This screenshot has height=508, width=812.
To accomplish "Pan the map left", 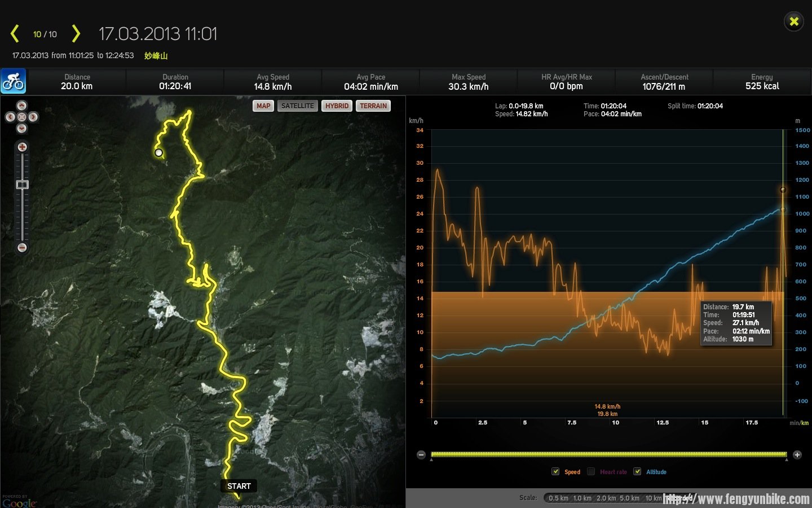I will coord(10,117).
